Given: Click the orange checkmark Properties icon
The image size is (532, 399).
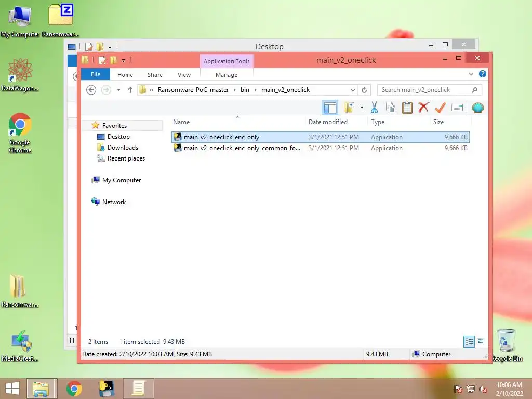Looking at the screenshot, I should point(440,108).
